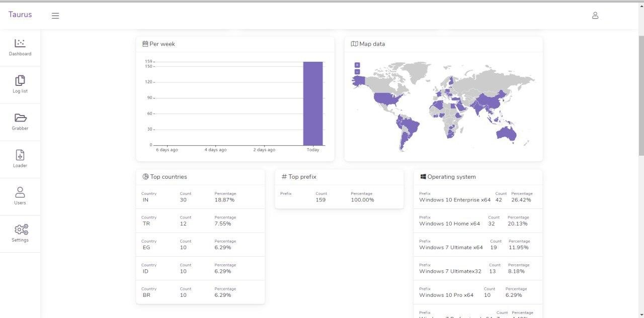Click the Per week panel title
644x318 pixels.
(162, 44)
